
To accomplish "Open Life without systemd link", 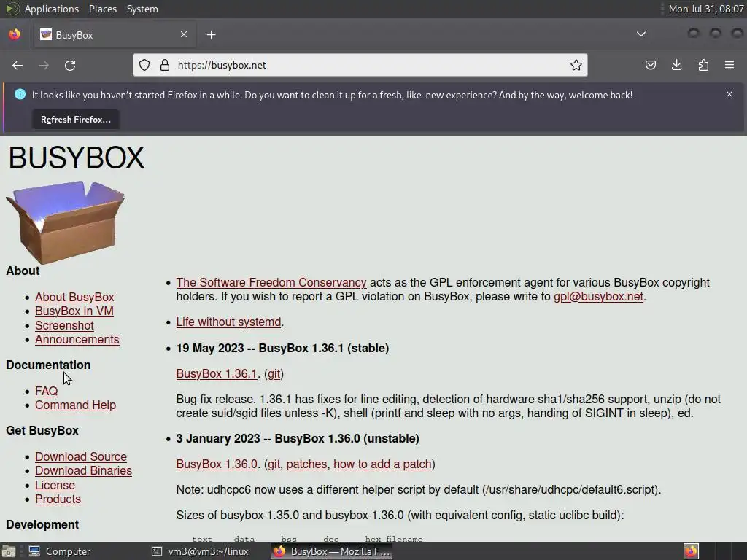I will pos(228,322).
